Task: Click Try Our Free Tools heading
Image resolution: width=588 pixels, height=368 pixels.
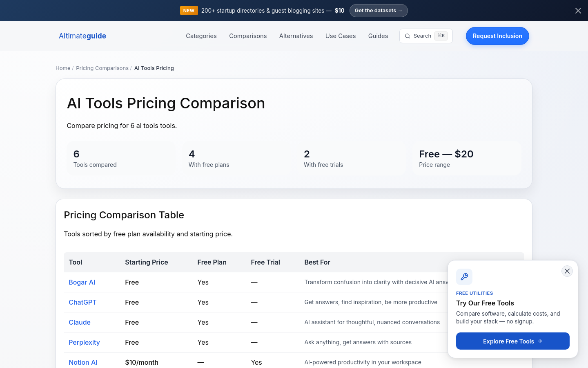Action: 485,303
